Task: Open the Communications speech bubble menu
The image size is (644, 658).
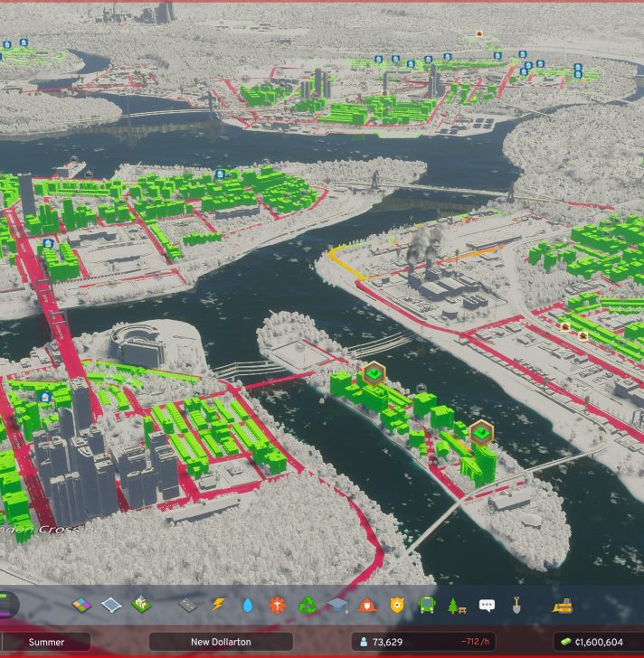Action: point(487,605)
